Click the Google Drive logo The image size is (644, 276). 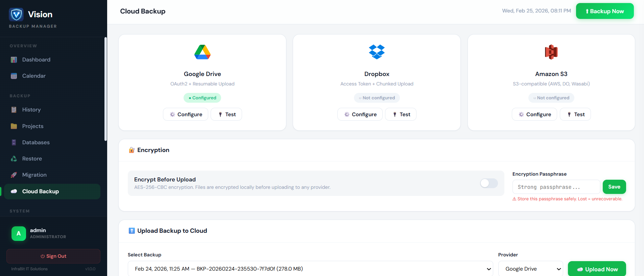[x=202, y=52]
